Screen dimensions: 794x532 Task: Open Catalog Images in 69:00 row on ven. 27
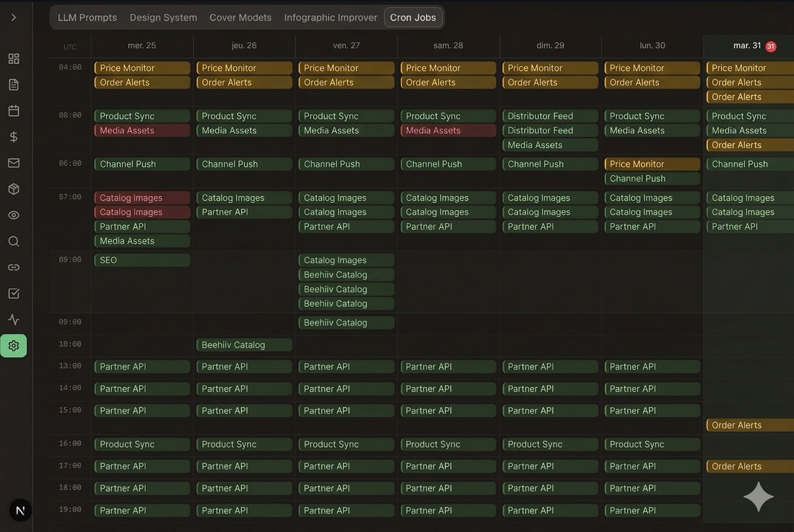click(346, 260)
